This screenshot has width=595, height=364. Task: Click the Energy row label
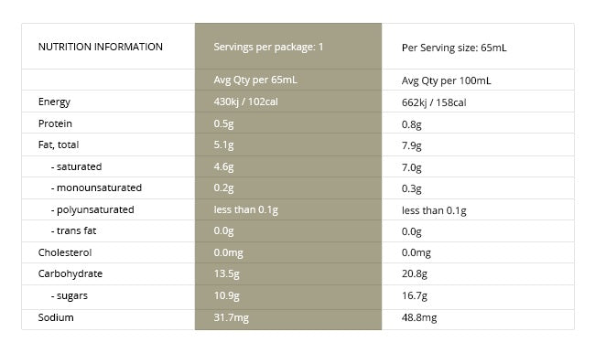54,102
